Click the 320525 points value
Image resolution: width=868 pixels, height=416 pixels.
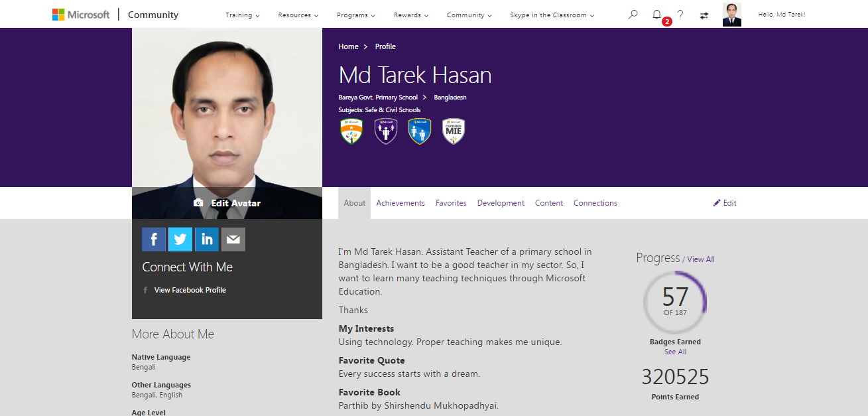pyautogui.click(x=675, y=377)
